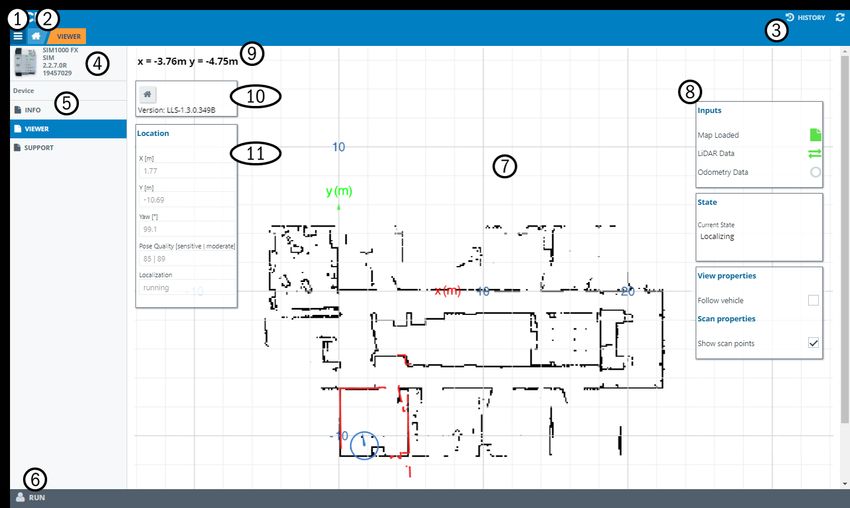Viewport: 850px width, 508px height.
Task: Click the RUN user level label
Action: pos(37,497)
